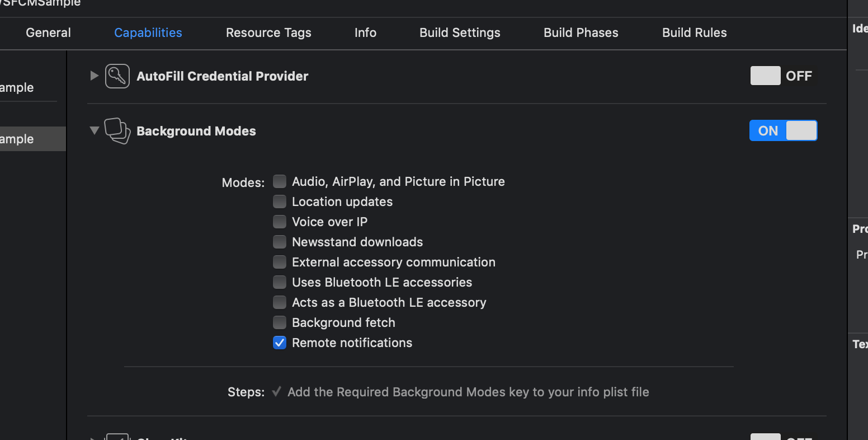This screenshot has height=440, width=868.
Task: Open the Build Settings tab
Action: tap(460, 33)
